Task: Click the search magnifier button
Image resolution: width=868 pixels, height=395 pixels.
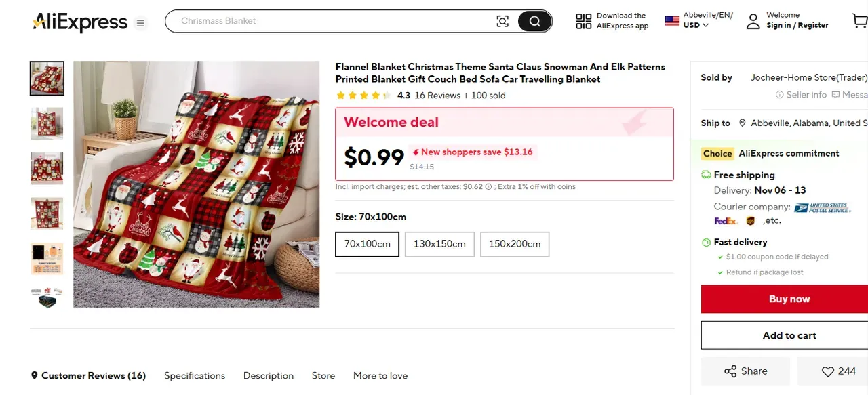Action: click(534, 21)
